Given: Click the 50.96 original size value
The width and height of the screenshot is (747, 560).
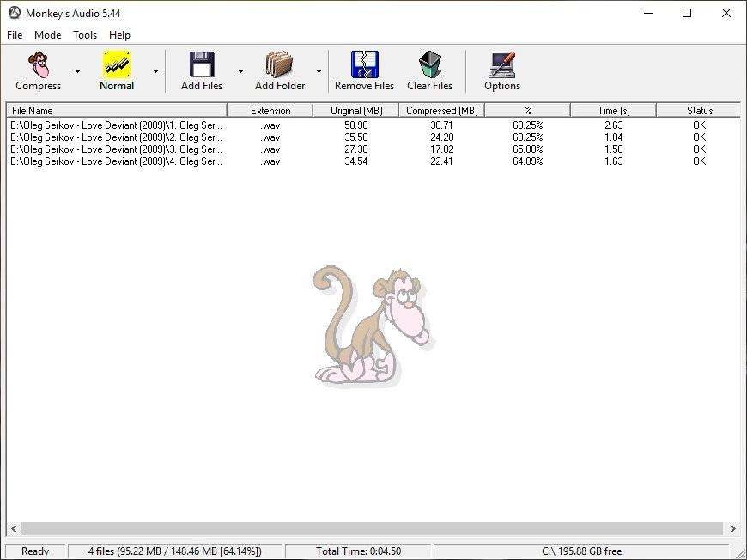Looking at the screenshot, I should tap(355, 125).
